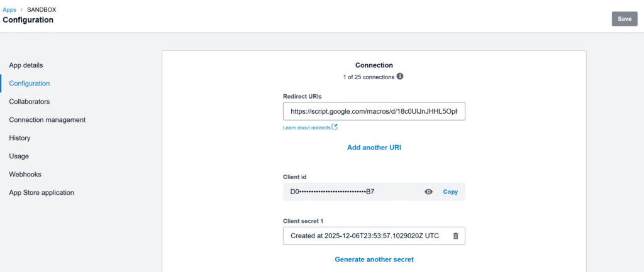Go to Collaborators section
This screenshot has height=272, width=644.
click(x=30, y=101)
